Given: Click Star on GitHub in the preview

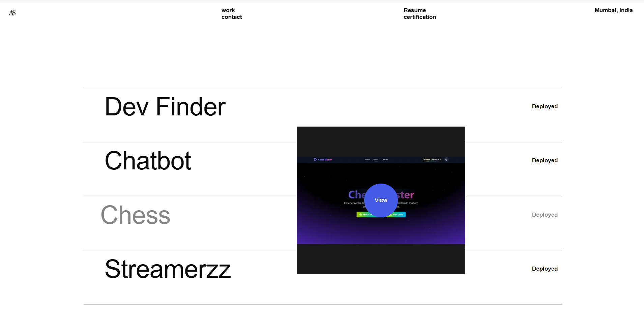Looking at the screenshot, I should pyautogui.click(x=431, y=160).
